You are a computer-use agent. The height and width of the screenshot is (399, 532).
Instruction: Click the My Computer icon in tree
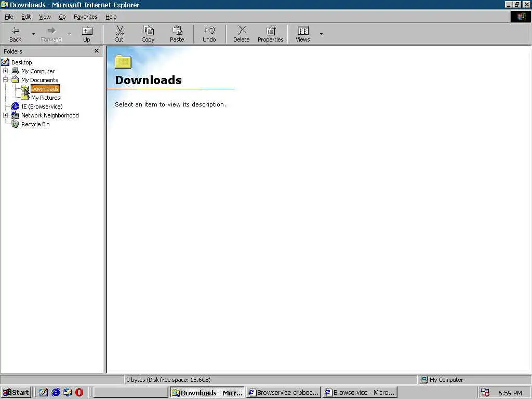click(15, 71)
